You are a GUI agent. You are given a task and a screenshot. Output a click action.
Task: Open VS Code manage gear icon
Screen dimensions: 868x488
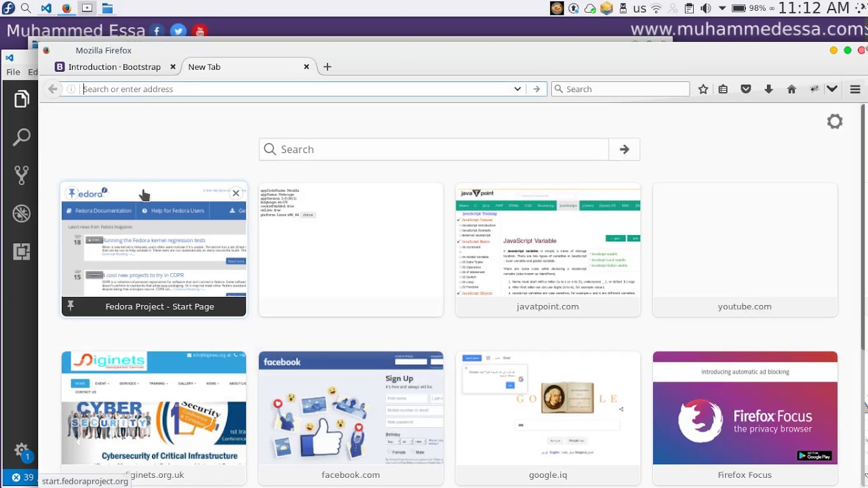pos(21,451)
